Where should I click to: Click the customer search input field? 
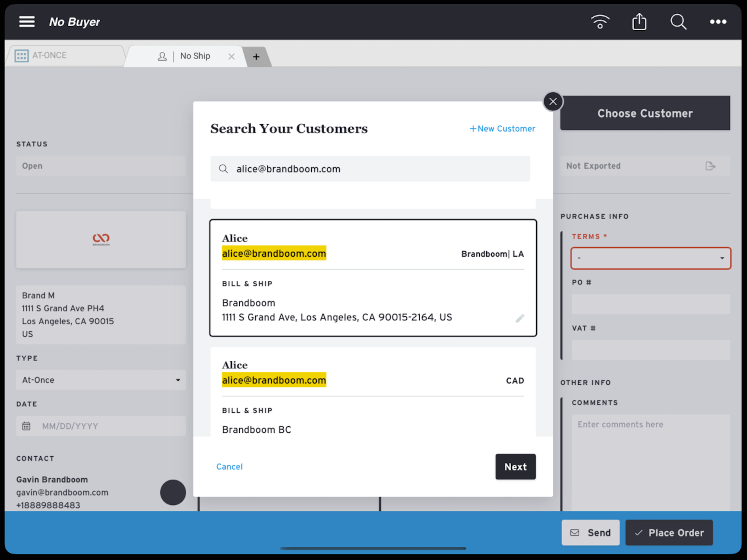tap(370, 169)
